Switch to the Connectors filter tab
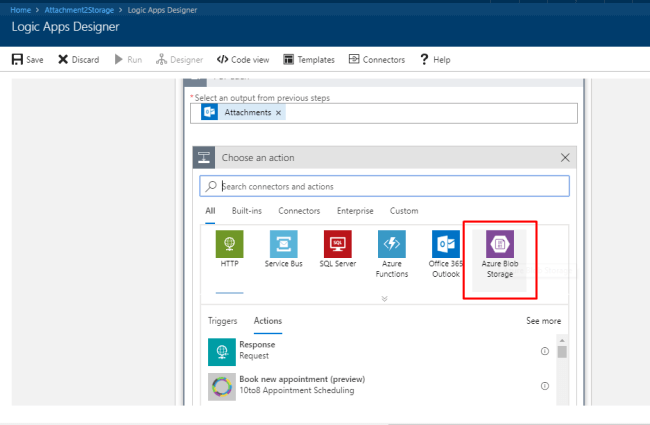650x425 pixels. (x=299, y=211)
